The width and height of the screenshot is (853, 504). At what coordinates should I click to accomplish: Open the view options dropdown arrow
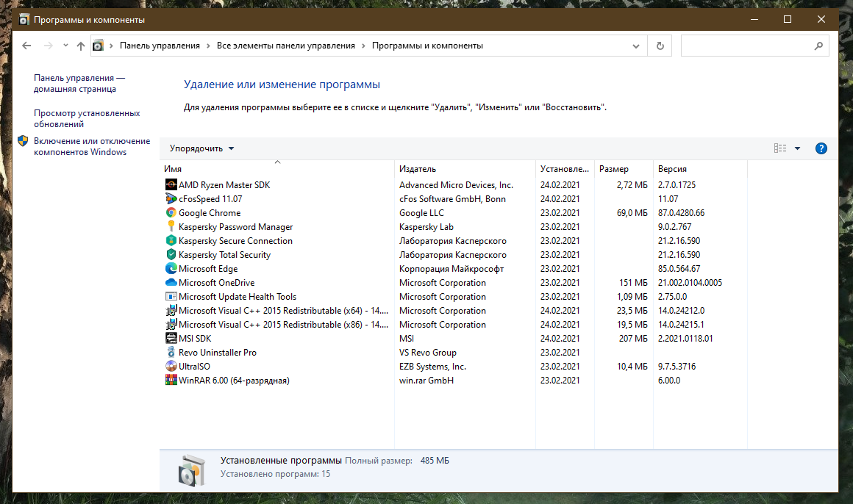tap(798, 148)
